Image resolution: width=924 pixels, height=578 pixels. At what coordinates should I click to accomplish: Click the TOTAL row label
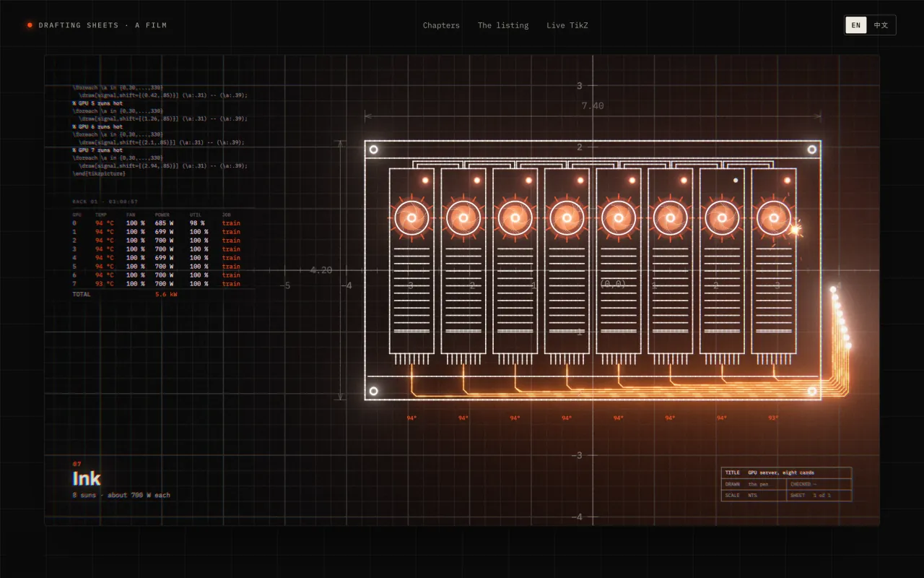(82, 295)
